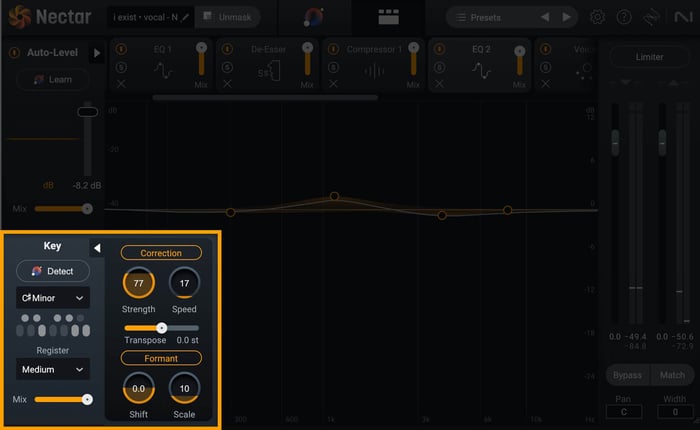Toggle the Voicing module power button
The width and height of the screenshot is (700, 430).
pyautogui.click(x=545, y=49)
